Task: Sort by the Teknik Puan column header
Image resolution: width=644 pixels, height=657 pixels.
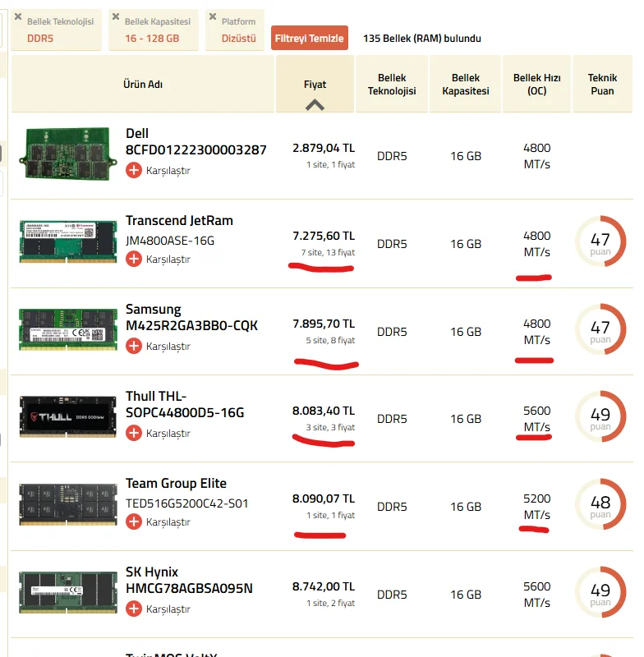Action: 602,85
